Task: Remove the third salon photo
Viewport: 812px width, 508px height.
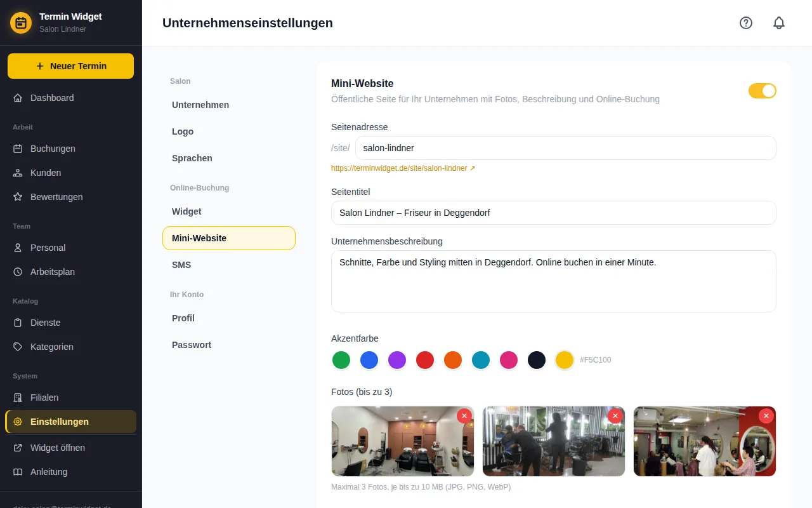Action: coord(766,416)
